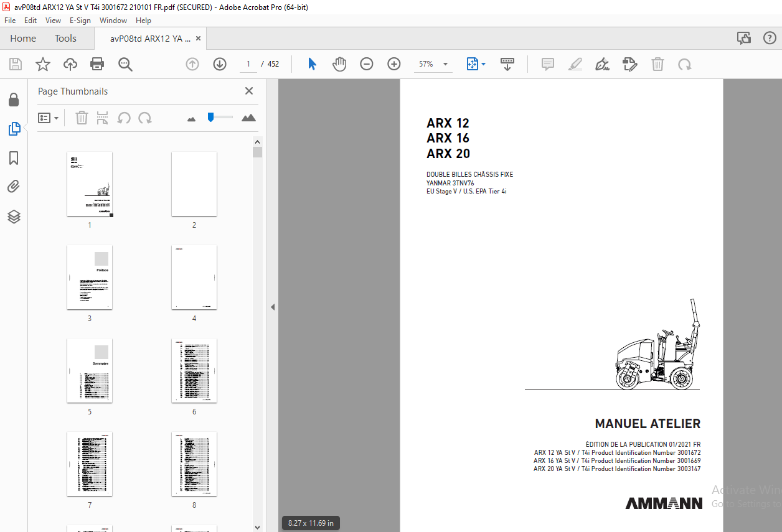Go to previous page arrow
The height and width of the screenshot is (532, 782).
[192, 64]
